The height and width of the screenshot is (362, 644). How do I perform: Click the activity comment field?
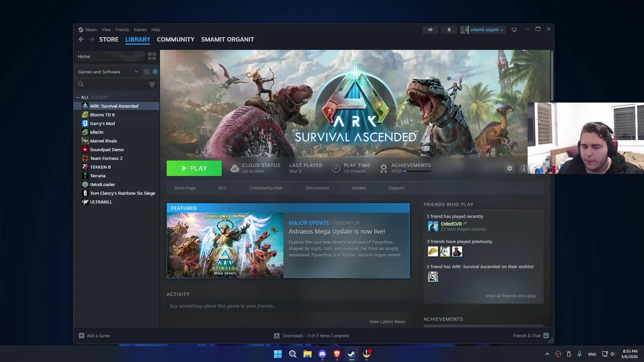pyautogui.click(x=288, y=306)
